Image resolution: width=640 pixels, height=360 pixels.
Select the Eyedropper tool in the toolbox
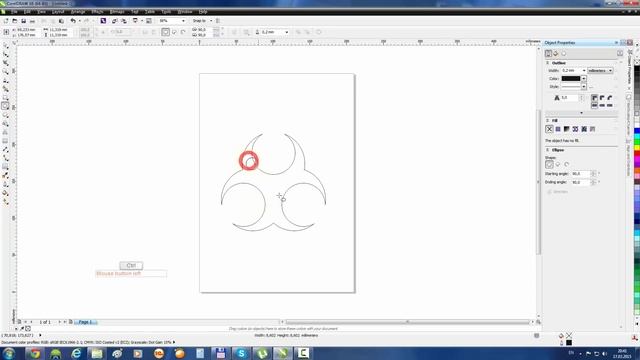tap(5, 176)
